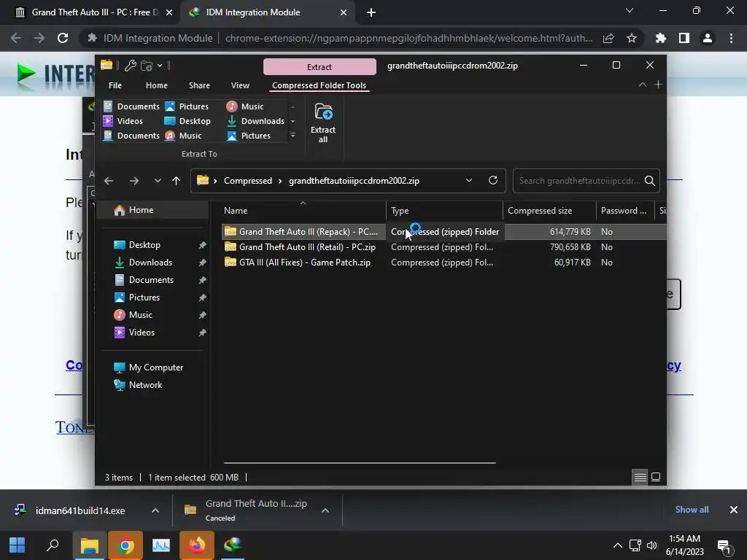Open File Explorer from the taskbar
Screen dimensions: 747x560
click(x=90, y=545)
